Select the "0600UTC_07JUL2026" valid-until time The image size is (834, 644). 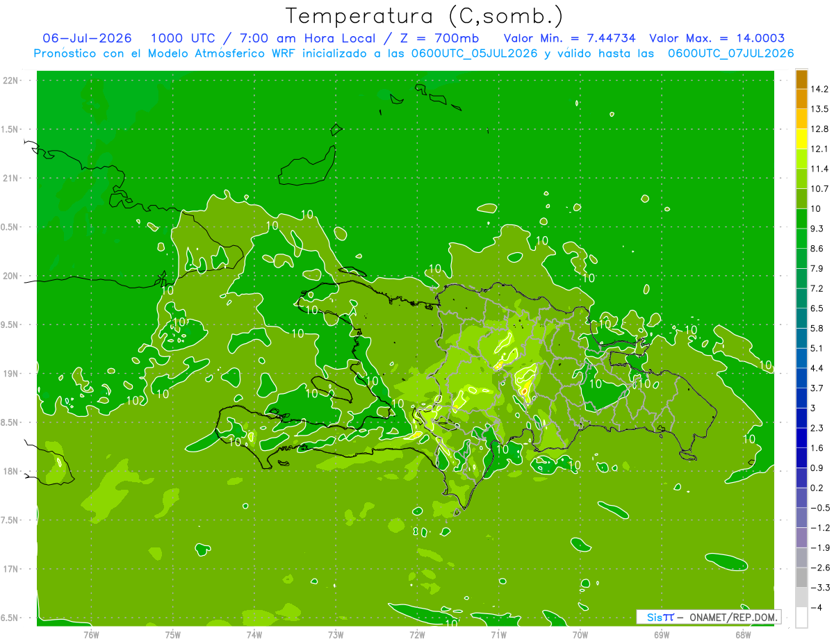click(730, 53)
